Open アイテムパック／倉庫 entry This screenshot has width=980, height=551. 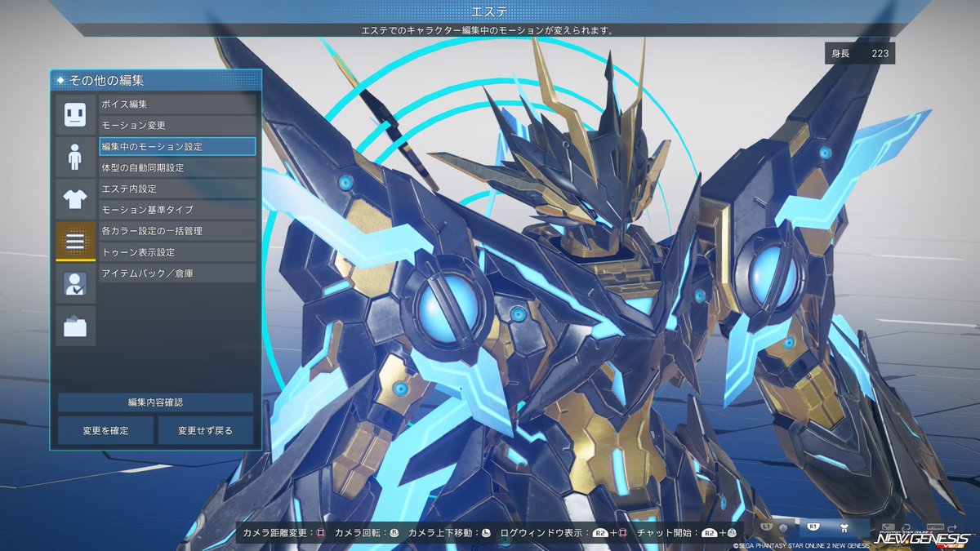pos(177,273)
